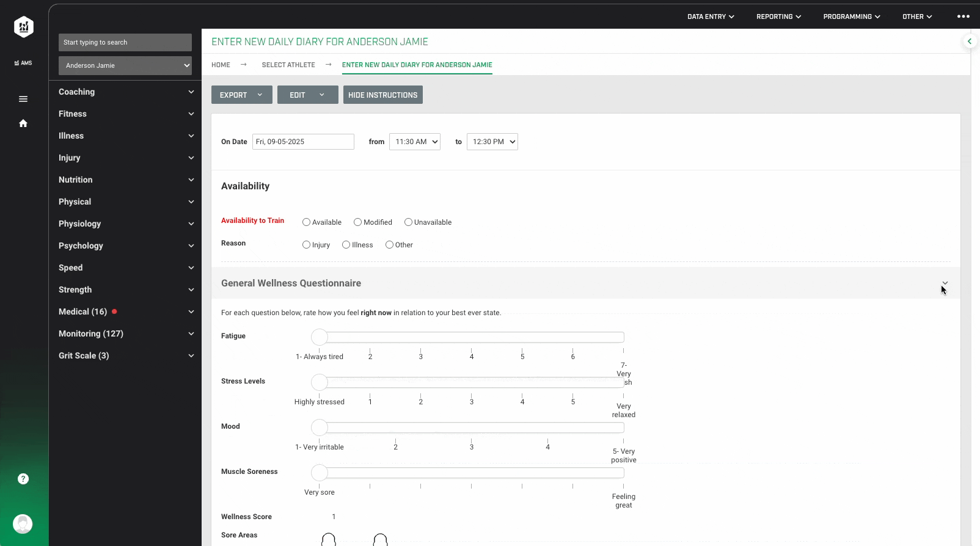Click the Fatigue slider handle
Screen dimensions: 980x546
point(320,337)
